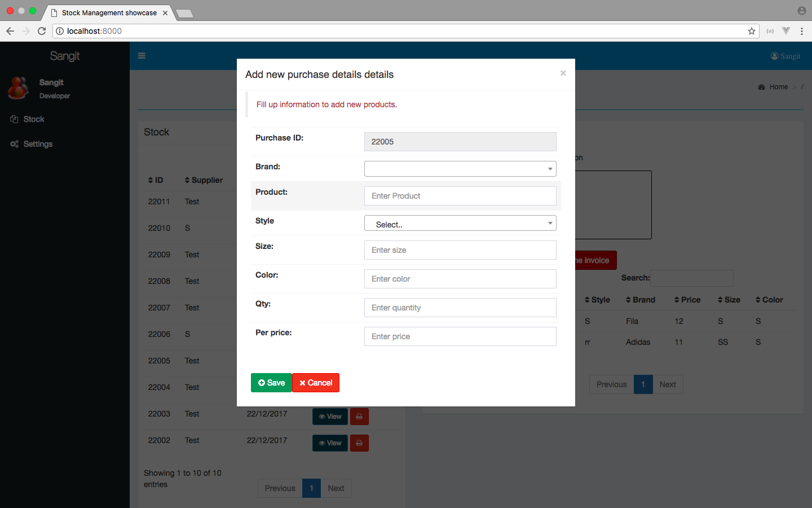Focus the Enter quantity field
This screenshot has height=508, width=812.
pos(460,308)
